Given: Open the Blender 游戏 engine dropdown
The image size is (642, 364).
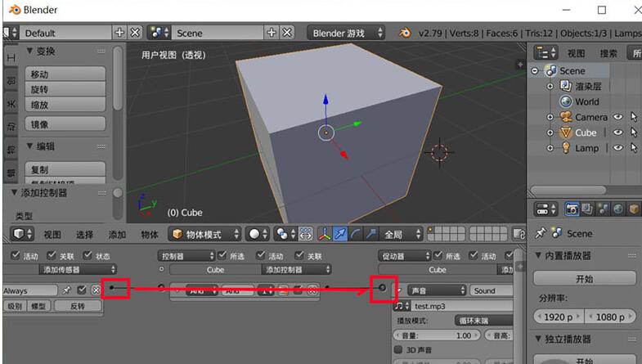Looking at the screenshot, I should coord(347,34).
